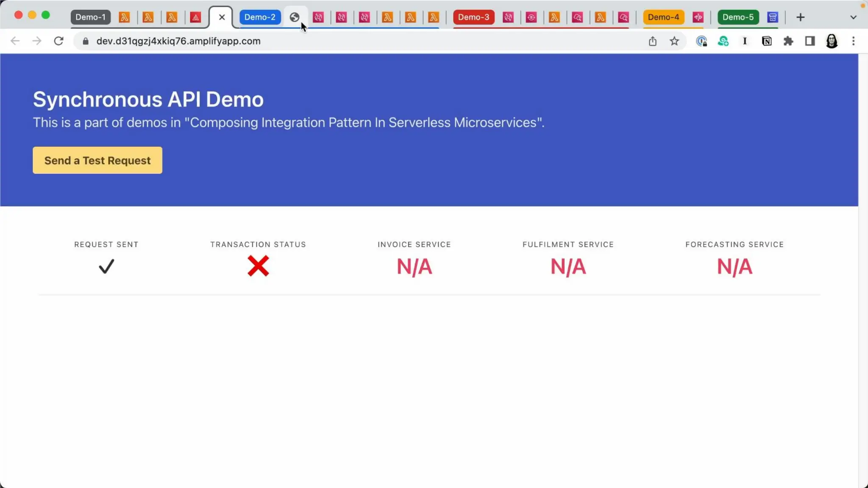
Task: Click the share page icon
Action: 652,41
